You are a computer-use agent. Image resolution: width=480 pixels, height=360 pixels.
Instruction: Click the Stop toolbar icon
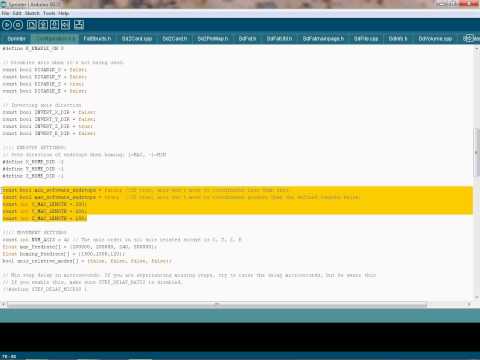(x=18, y=25)
